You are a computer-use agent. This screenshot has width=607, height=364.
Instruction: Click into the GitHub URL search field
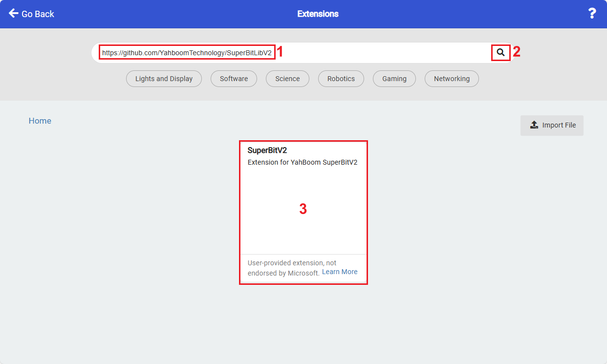pyautogui.click(x=293, y=52)
